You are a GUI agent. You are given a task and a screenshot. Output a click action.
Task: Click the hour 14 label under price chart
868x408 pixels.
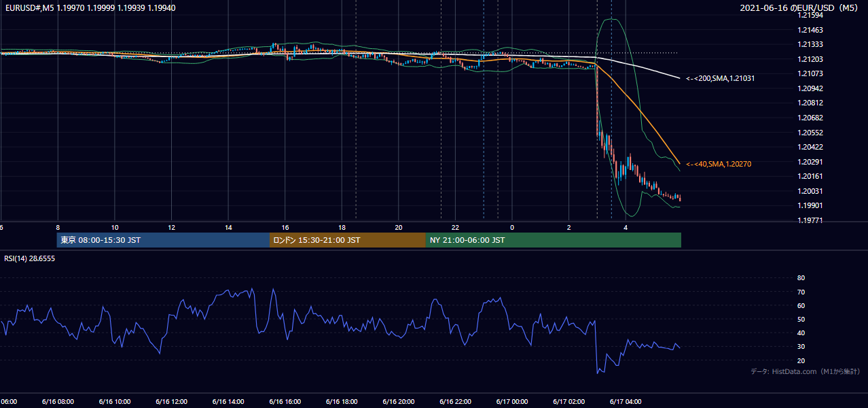(x=228, y=228)
